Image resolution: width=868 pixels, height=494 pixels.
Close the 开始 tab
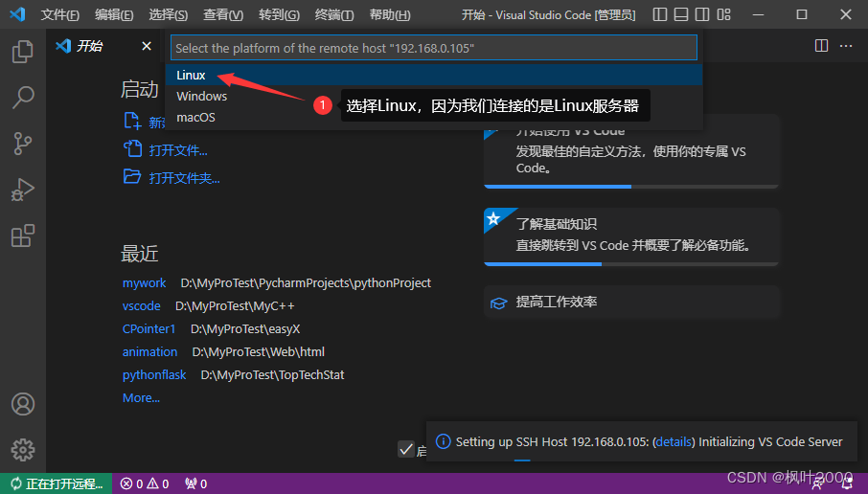point(147,46)
